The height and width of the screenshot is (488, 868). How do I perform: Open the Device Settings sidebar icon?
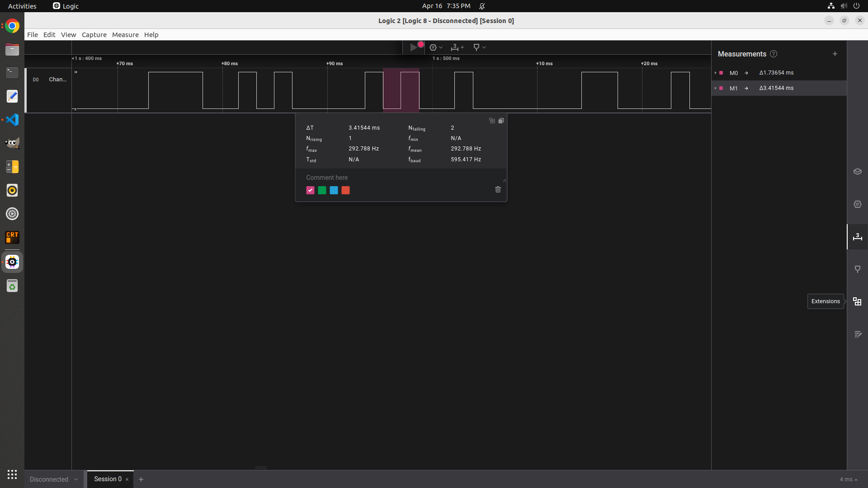(x=857, y=172)
